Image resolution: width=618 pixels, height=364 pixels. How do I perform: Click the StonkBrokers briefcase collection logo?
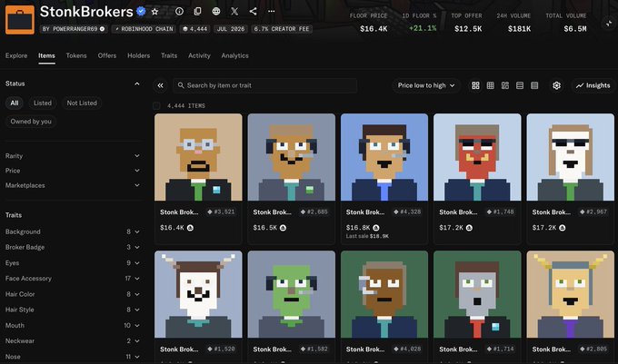[x=20, y=20]
